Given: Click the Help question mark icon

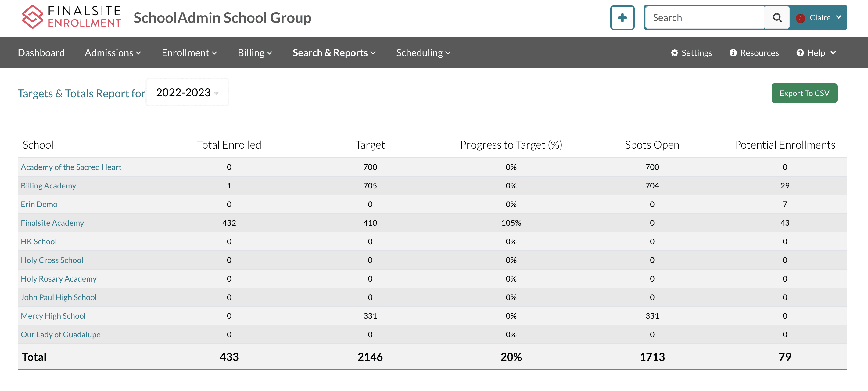Looking at the screenshot, I should tap(800, 53).
